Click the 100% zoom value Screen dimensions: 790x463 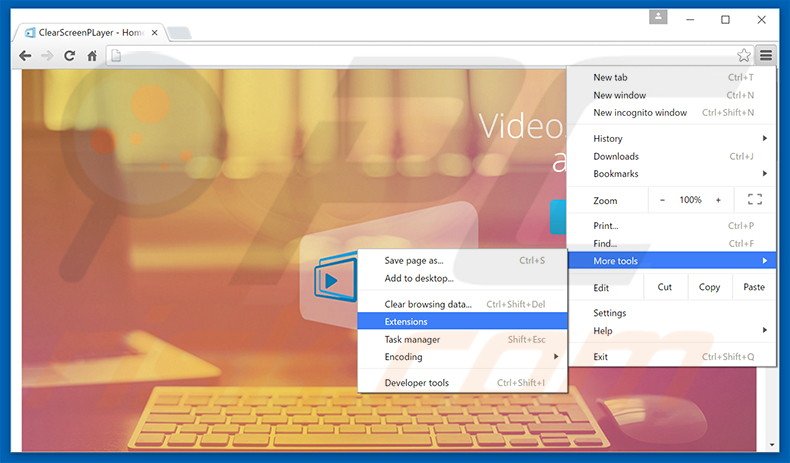click(690, 200)
